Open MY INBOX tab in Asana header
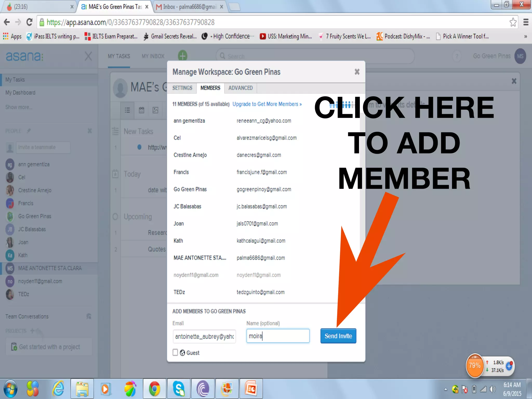Viewport: 532px width, 399px height. click(x=153, y=56)
